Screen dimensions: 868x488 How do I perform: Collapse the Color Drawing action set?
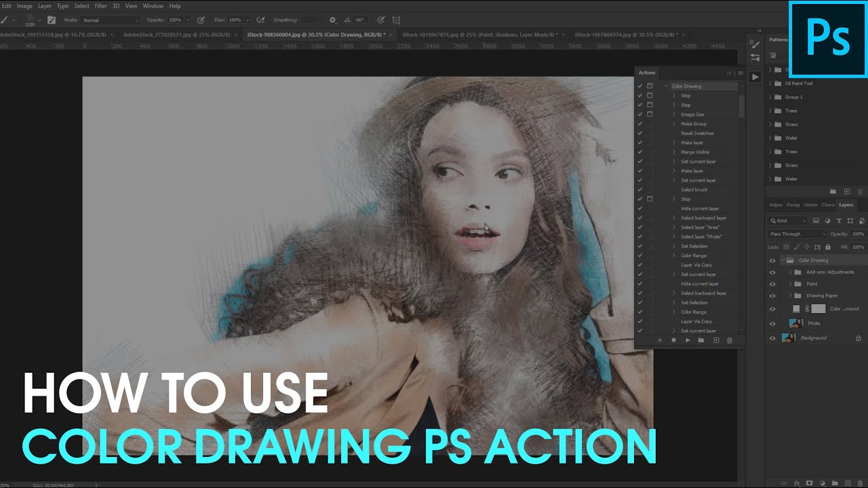point(667,86)
